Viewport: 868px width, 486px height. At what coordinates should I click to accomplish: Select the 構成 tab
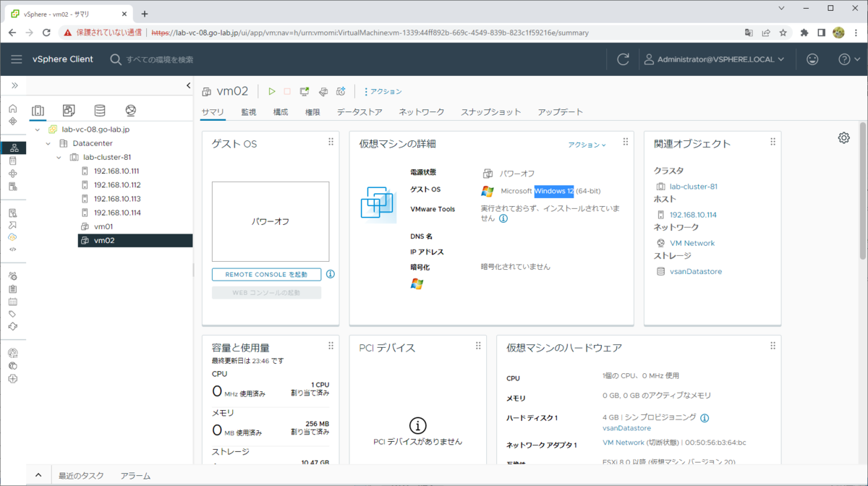click(x=281, y=112)
